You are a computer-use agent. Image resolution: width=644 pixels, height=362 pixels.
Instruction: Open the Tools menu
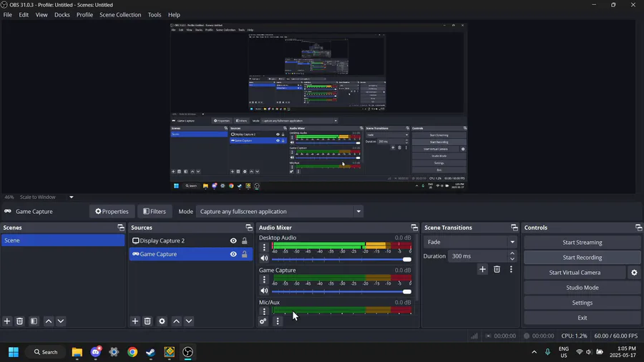pyautogui.click(x=155, y=15)
